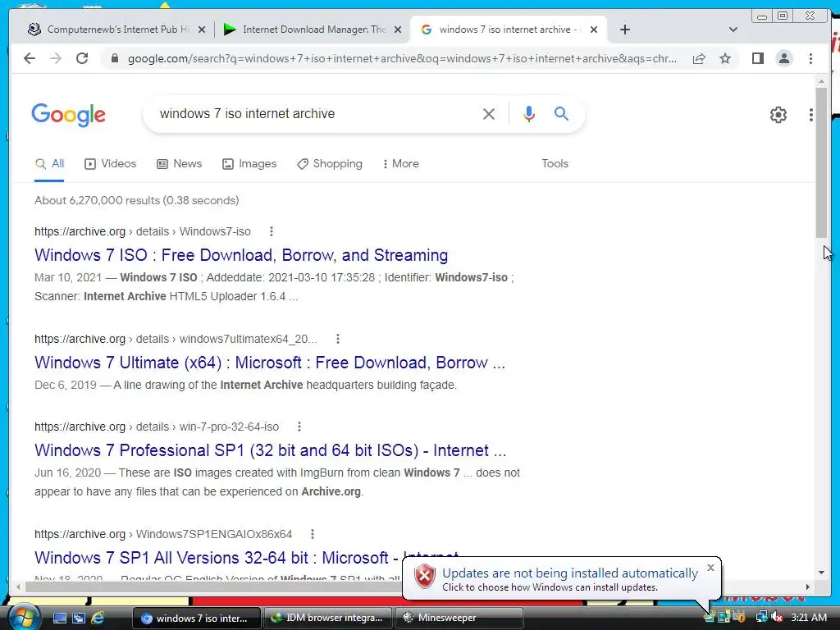Open a new tab with plus button

click(x=624, y=30)
